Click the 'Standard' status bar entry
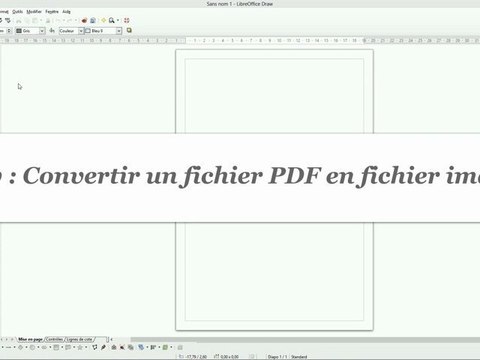Viewport: 480px width, 360px height. pyautogui.click(x=299, y=357)
